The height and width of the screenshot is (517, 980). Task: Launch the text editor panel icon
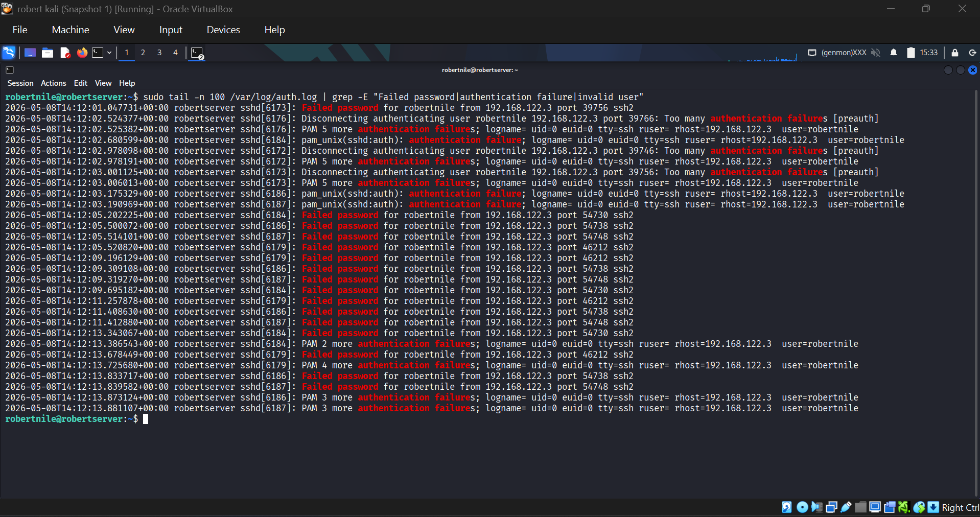[65, 53]
